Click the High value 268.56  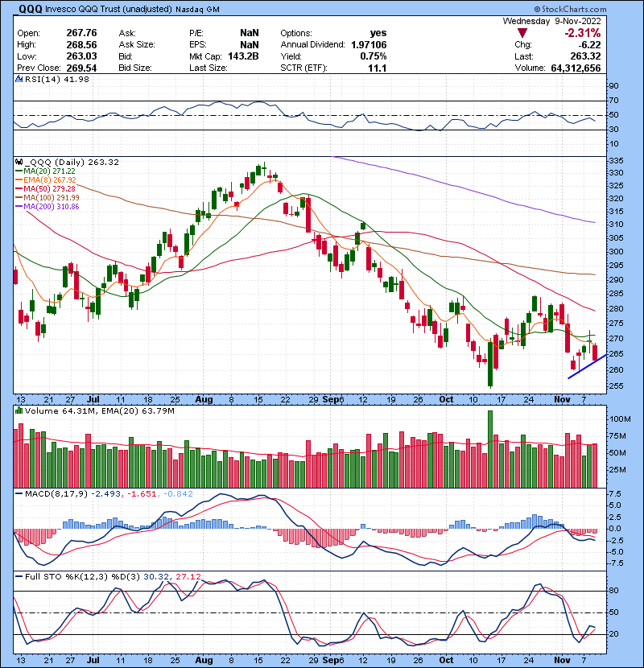point(81,44)
